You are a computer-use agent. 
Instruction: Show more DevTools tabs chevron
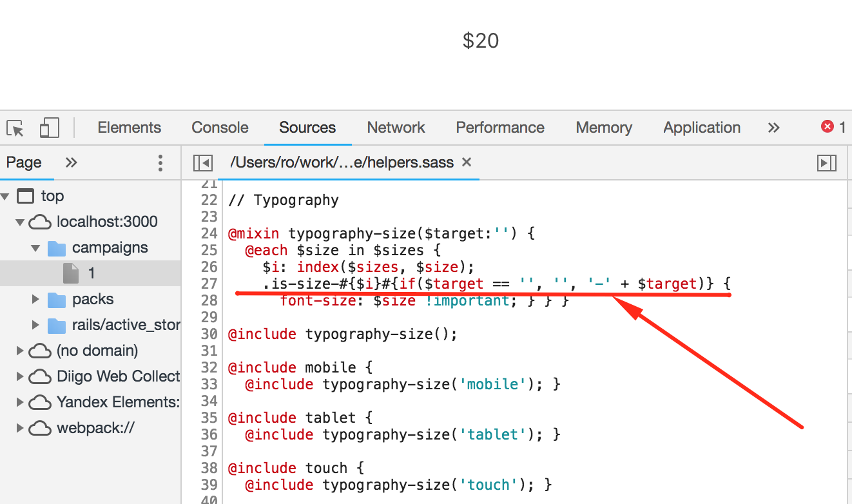click(x=774, y=128)
